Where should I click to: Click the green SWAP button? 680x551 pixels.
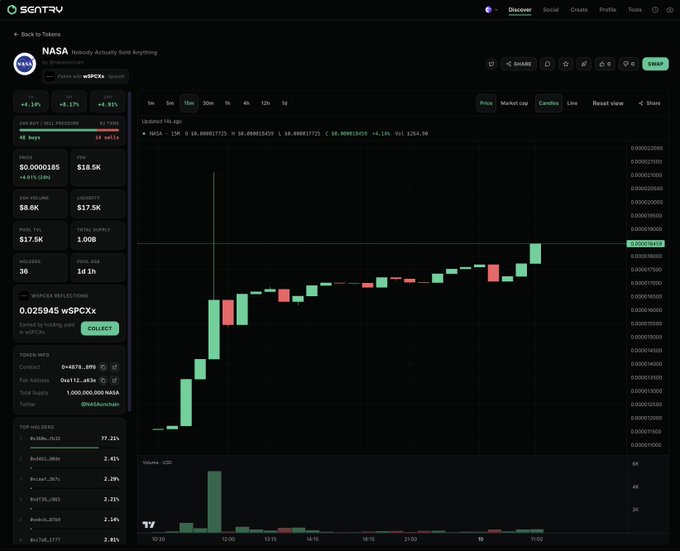(x=655, y=64)
